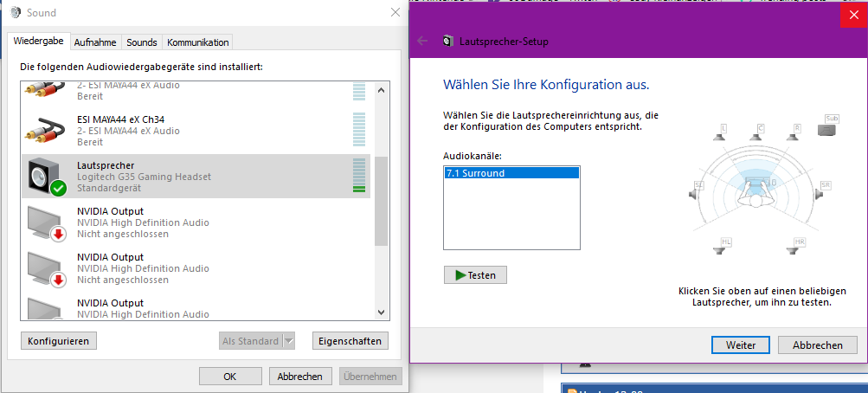
Task: Open the Als Standard dropdown arrow
Action: tap(289, 341)
